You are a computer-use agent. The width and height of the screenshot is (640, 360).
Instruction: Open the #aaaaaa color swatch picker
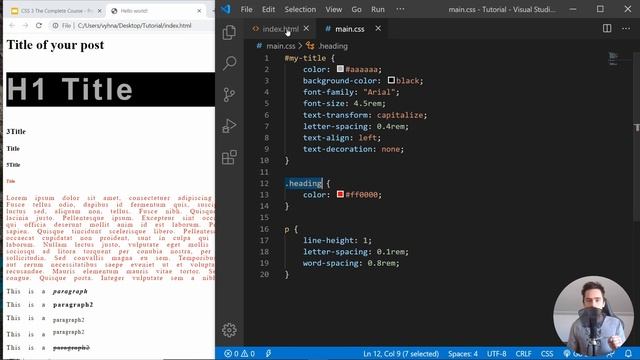click(340, 69)
